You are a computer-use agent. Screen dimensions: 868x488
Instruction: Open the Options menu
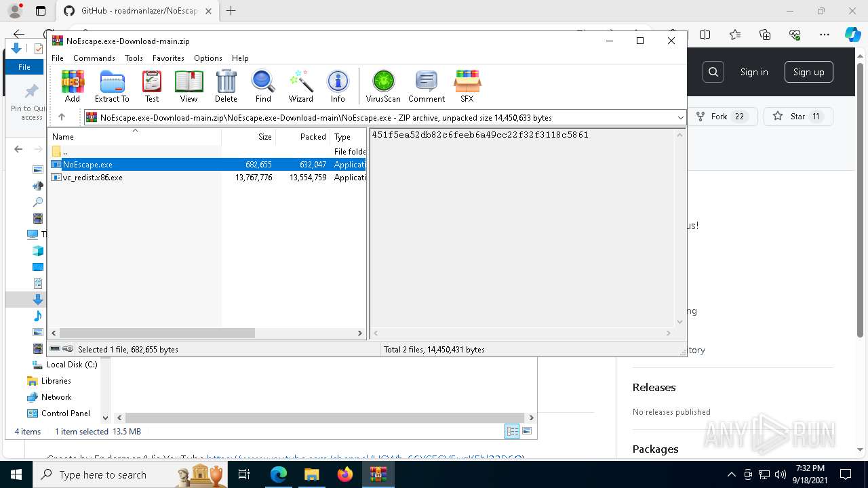[208, 58]
